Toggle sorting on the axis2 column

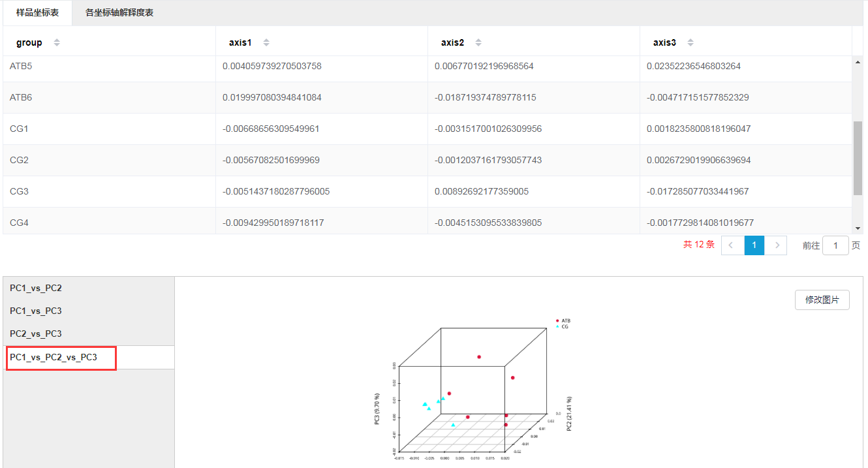coord(478,42)
